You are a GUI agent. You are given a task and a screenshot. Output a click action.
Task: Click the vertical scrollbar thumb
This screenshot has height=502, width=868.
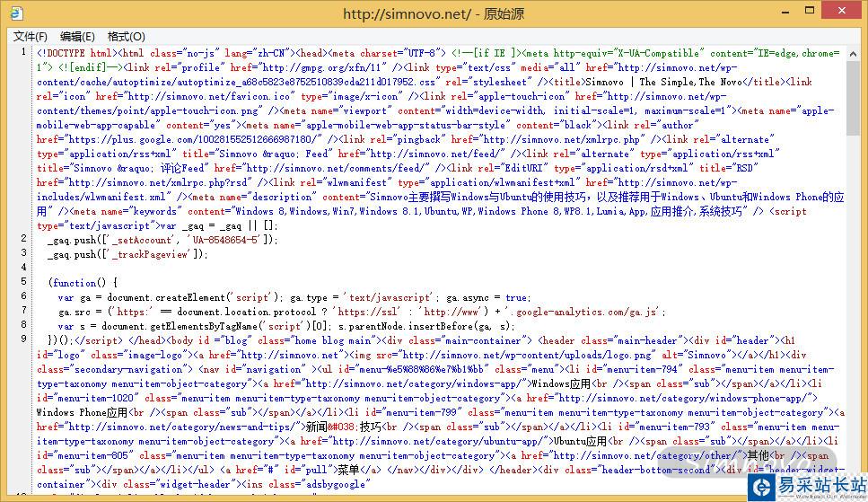(x=853, y=98)
